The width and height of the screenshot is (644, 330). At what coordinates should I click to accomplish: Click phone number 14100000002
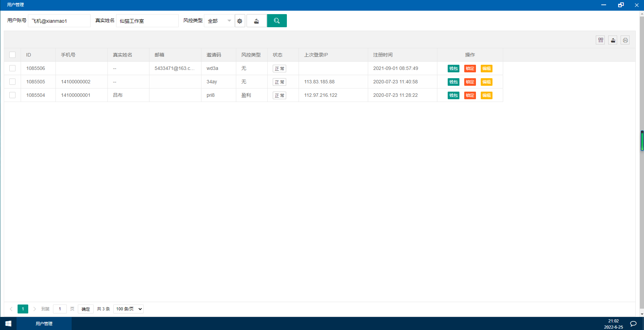(x=76, y=82)
